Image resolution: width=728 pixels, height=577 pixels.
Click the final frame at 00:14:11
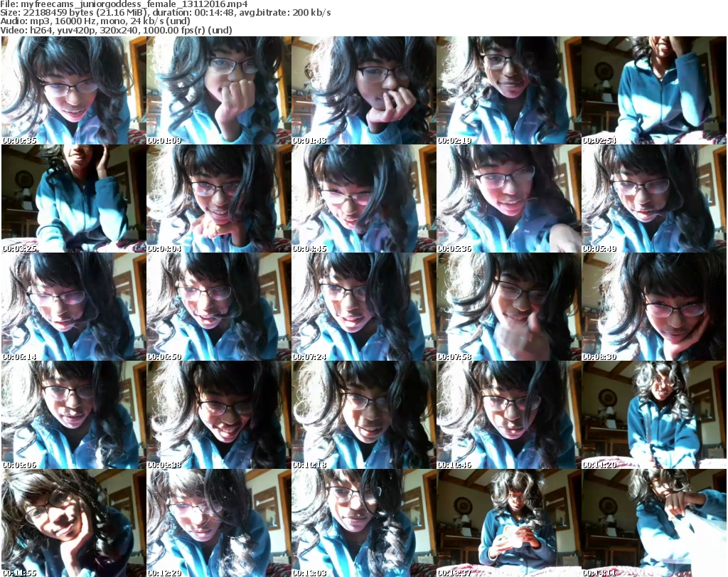(654, 523)
